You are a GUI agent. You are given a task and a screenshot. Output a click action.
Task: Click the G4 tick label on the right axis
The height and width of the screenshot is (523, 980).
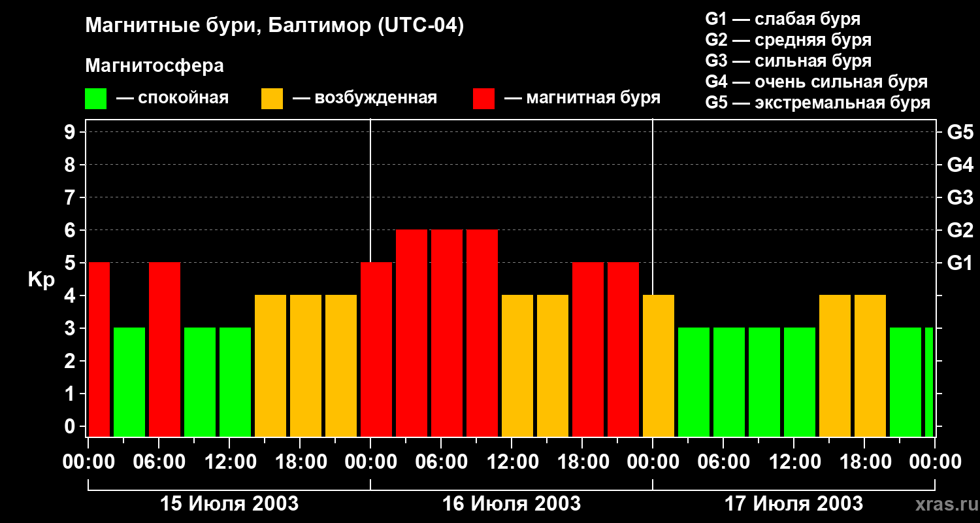click(x=960, y=165)
